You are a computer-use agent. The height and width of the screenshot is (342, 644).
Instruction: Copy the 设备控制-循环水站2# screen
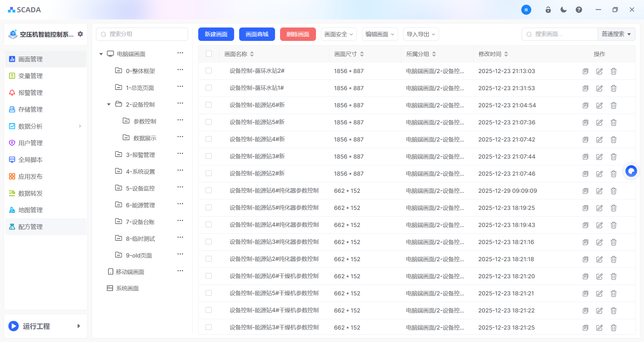tap(585, 71)
